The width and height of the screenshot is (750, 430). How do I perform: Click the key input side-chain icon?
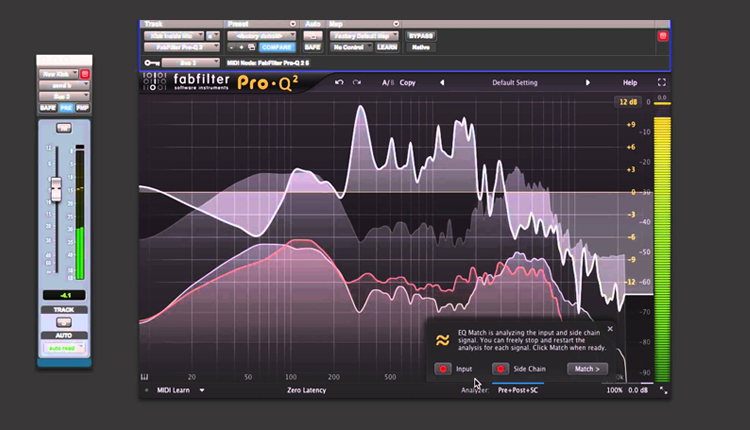click(x=152, y=63)
